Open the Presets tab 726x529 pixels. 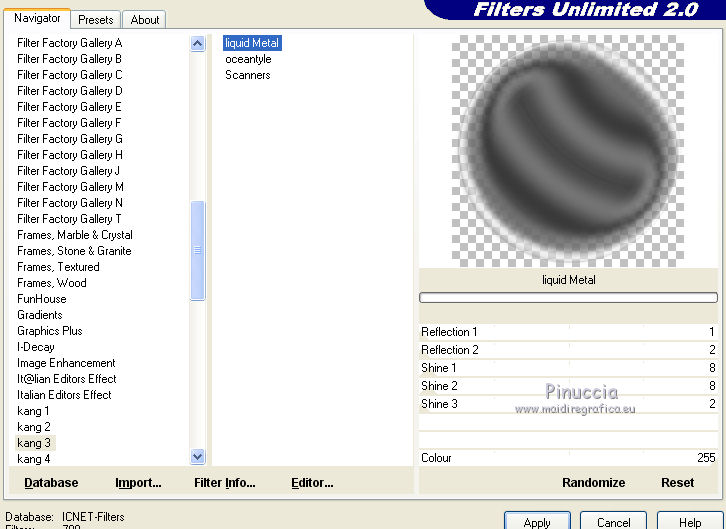(96, 20)
